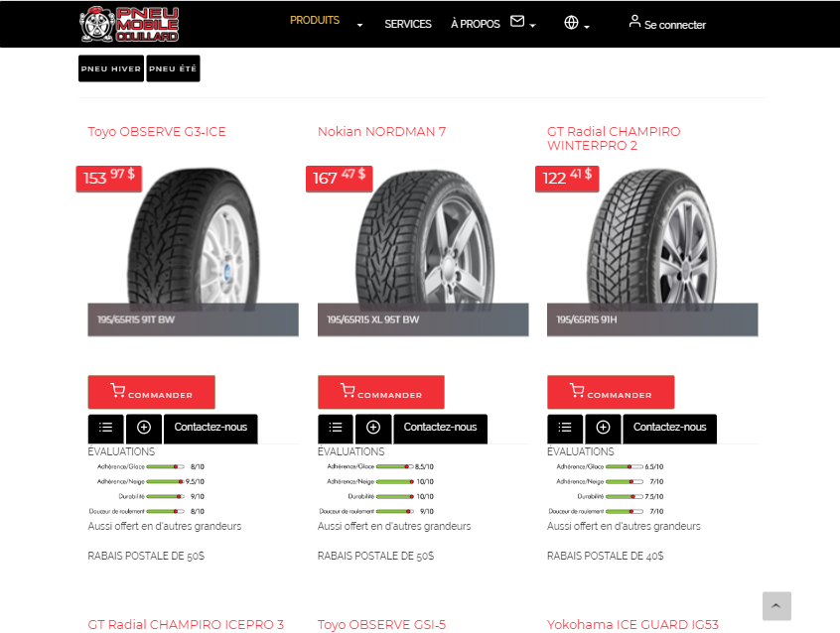Click the scroll-to-top arrow button
The image size is (840, 633).
776,606
